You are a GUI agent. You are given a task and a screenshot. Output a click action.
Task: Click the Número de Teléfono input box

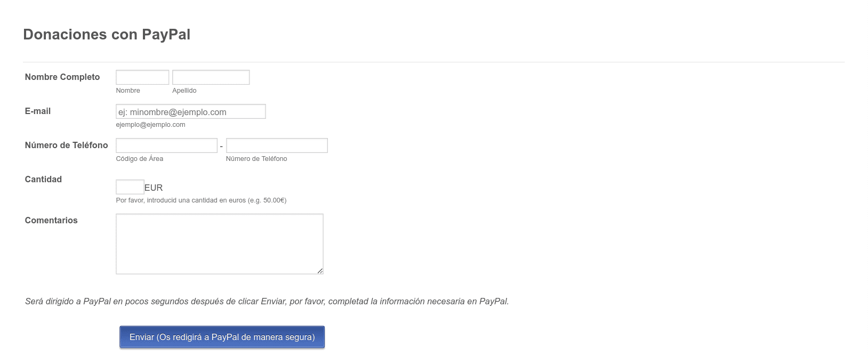pos(277,145)
